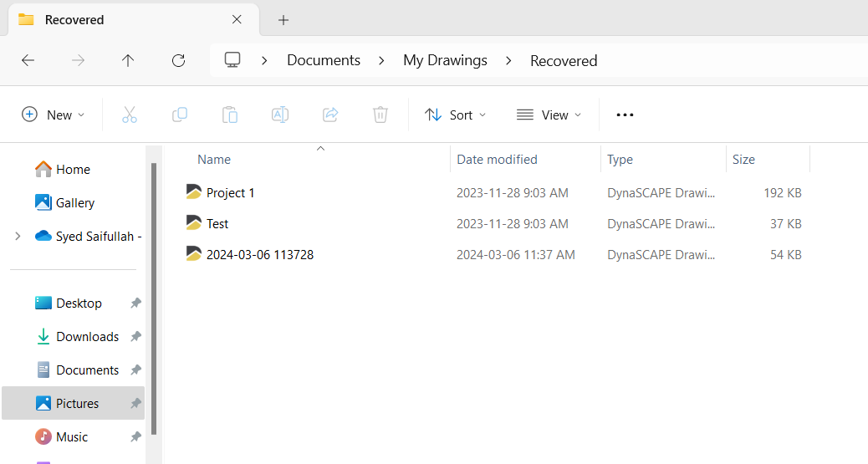Image resolution: width=868 pixels, height=464 pixels.
Task: Go to My Drawings in breadcrumb
Action: pyautogui.click(x=445, y=60)
